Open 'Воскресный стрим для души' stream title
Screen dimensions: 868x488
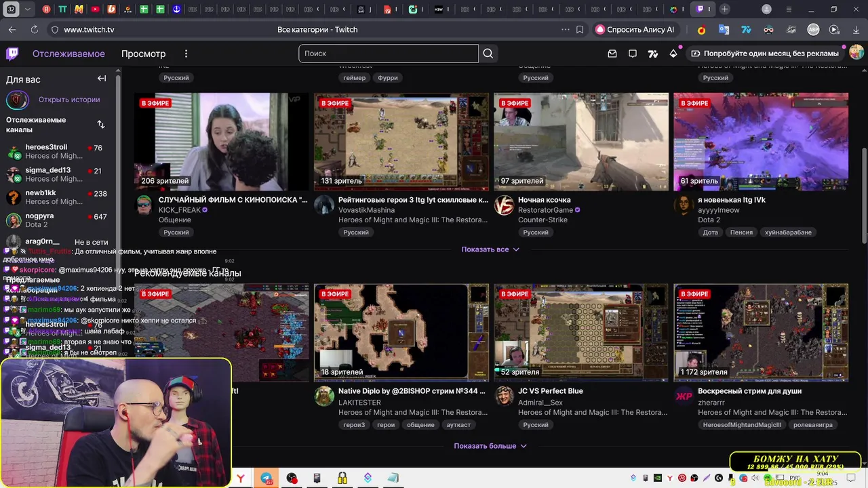pyautogui.click(x=749, y=391)
